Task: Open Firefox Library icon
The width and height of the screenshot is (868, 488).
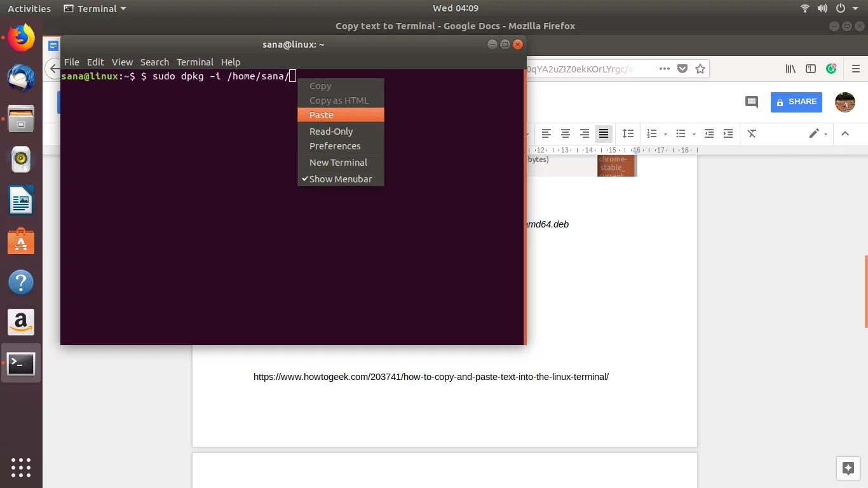Action: pyautogui.click(x=790, y=69)
